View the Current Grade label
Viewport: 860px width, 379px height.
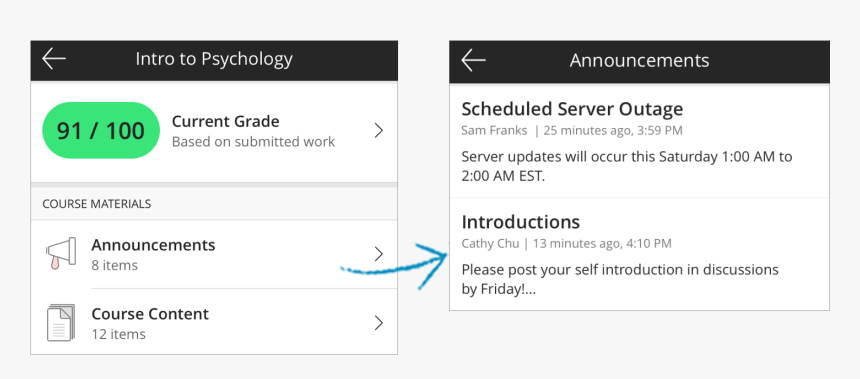point(225,121)
